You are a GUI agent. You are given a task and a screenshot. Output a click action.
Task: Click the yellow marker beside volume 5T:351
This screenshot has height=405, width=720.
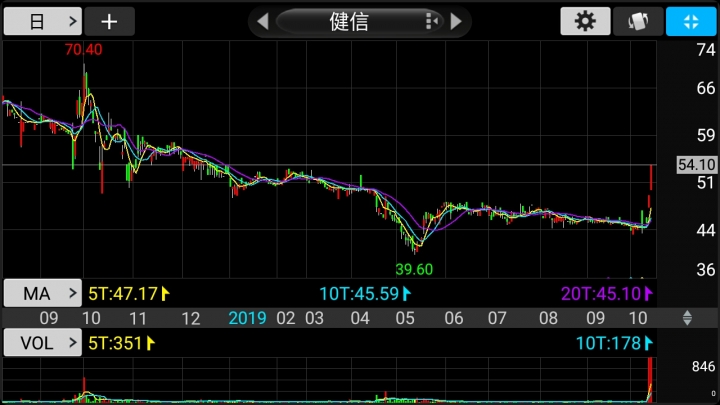coord(151,343)
